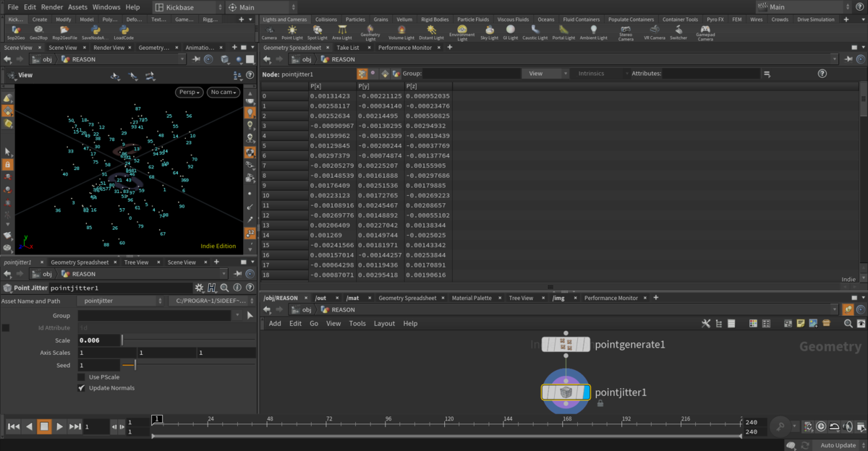The height and width of the screenshot is (451, 868).
Task: Add a Caustic Light from the shelf
Action: click(x=535, y=32)
